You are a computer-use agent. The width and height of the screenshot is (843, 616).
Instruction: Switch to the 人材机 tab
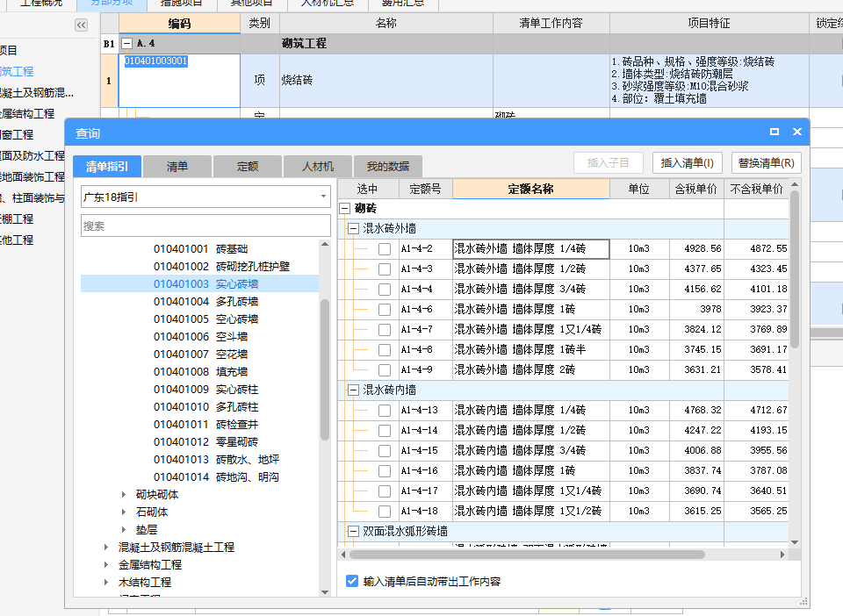[x=318, y=167]
